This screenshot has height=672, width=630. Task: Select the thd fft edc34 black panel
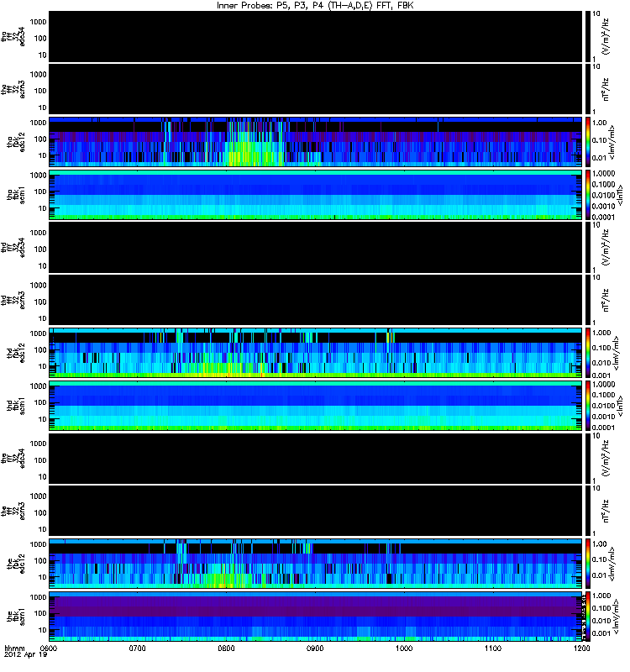tap(316, 248)
